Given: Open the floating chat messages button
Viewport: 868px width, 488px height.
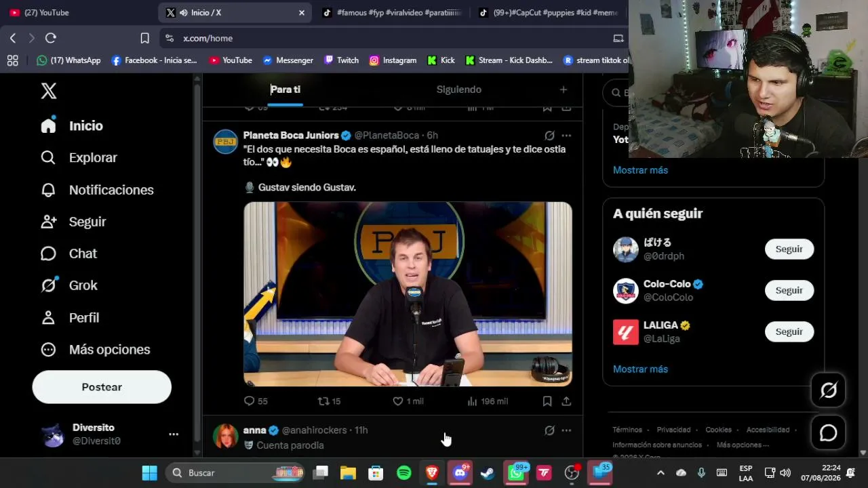Looking at the screenshot, I should [829, 433].
